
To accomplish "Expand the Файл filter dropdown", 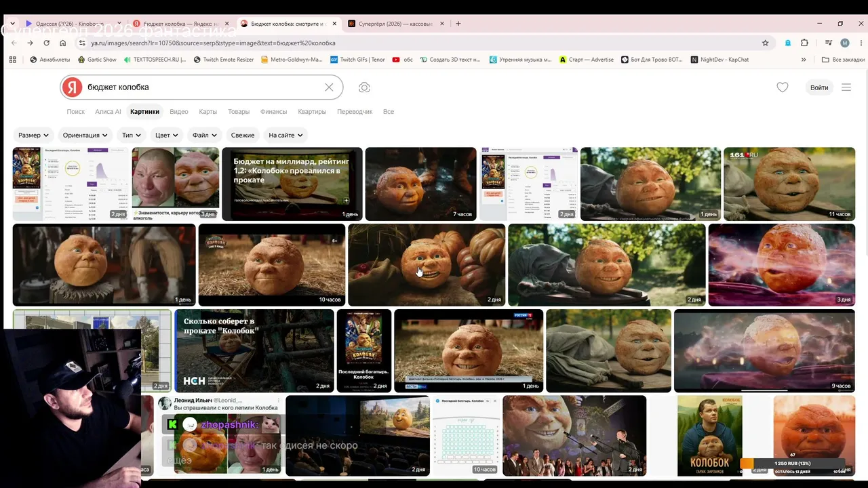I will [205, 135].
